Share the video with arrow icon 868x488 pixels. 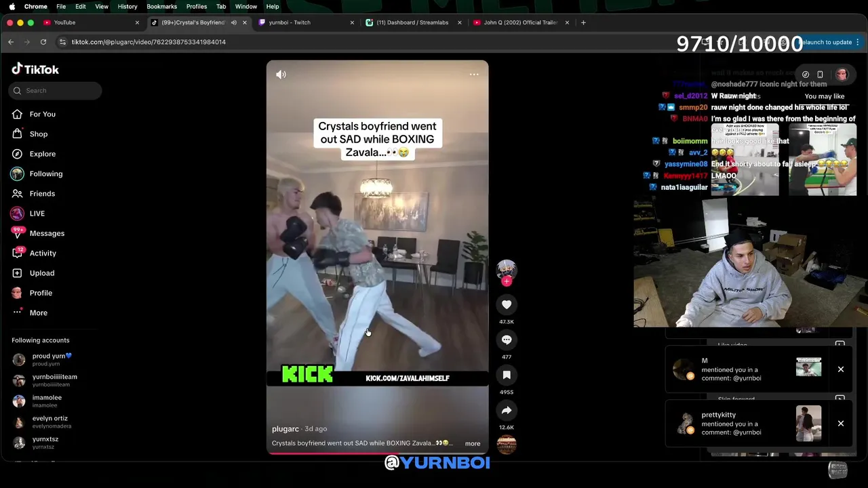(507, 411)
